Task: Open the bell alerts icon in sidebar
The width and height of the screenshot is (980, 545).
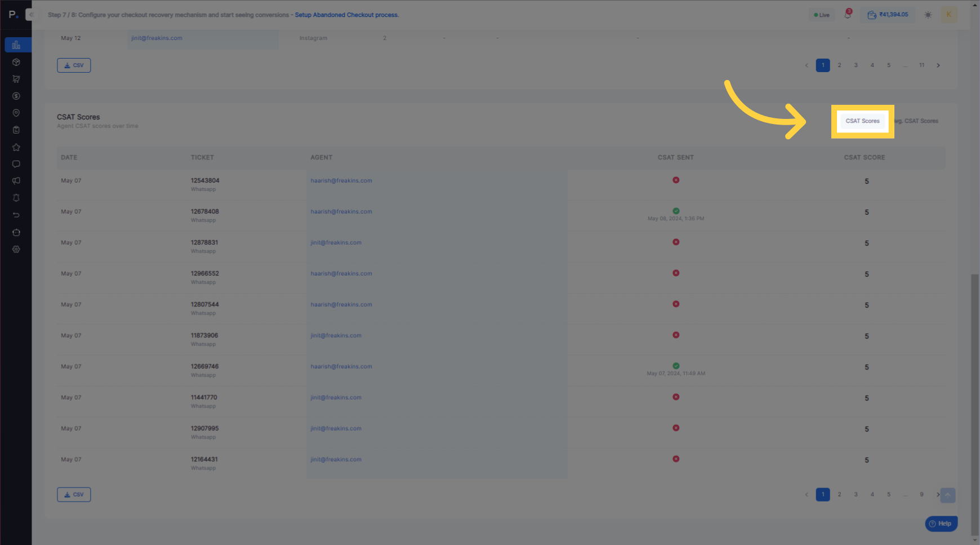Action: [16, 198]
